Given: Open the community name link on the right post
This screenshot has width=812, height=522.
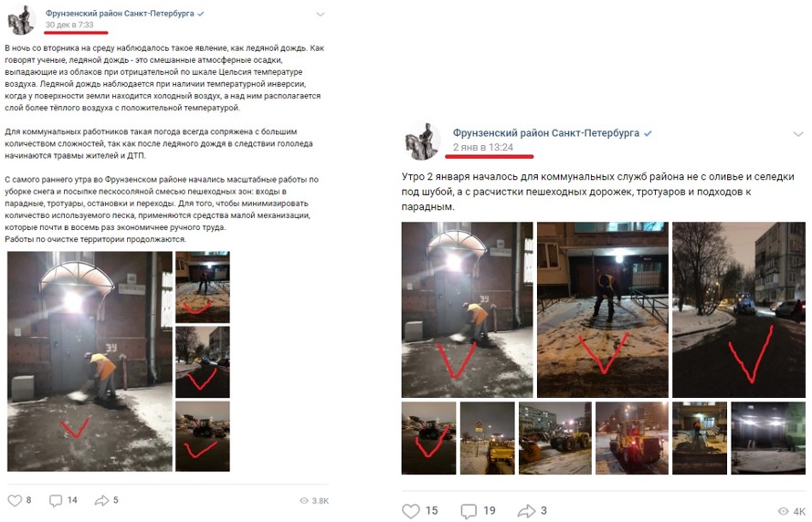Looking at the screenshot, I should point(546,133).
